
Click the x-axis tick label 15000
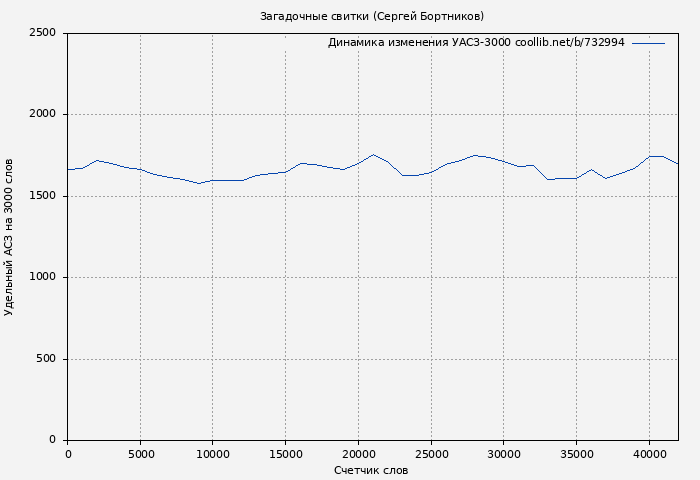(286, 454)
